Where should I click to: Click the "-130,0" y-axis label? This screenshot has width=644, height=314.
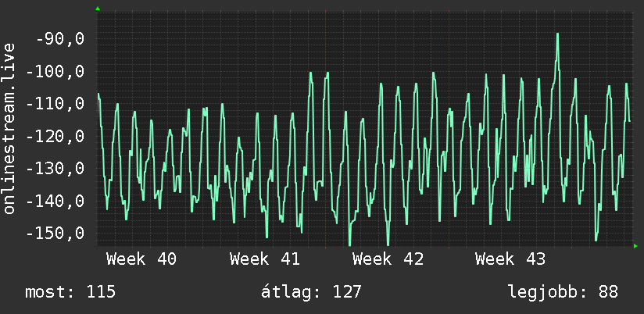(55, 168)
